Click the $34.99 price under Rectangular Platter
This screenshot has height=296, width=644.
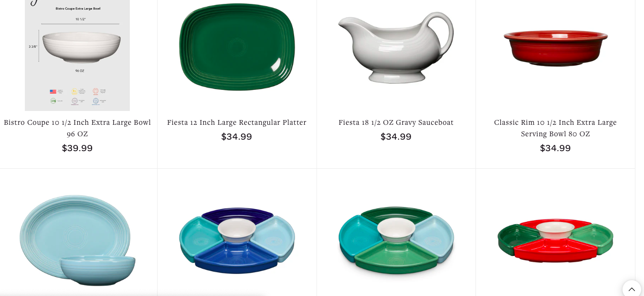237,137
